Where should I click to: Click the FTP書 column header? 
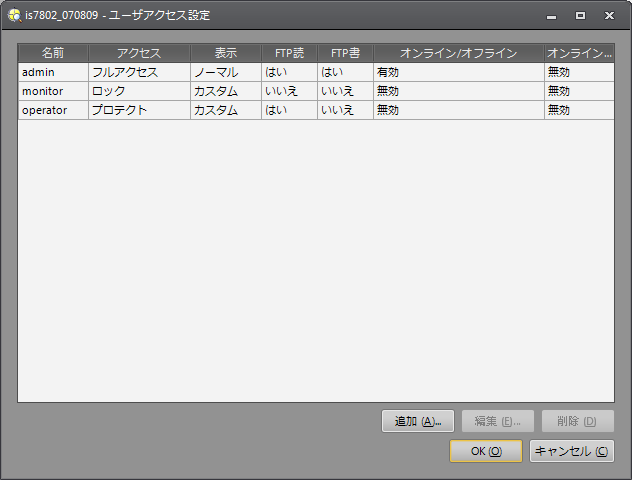pos(345,53)
